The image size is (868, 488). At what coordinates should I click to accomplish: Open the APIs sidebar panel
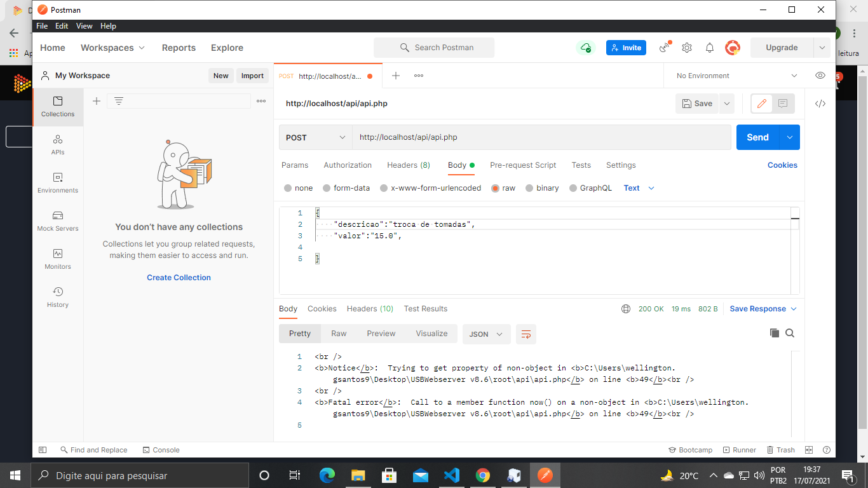coord(58,145)
